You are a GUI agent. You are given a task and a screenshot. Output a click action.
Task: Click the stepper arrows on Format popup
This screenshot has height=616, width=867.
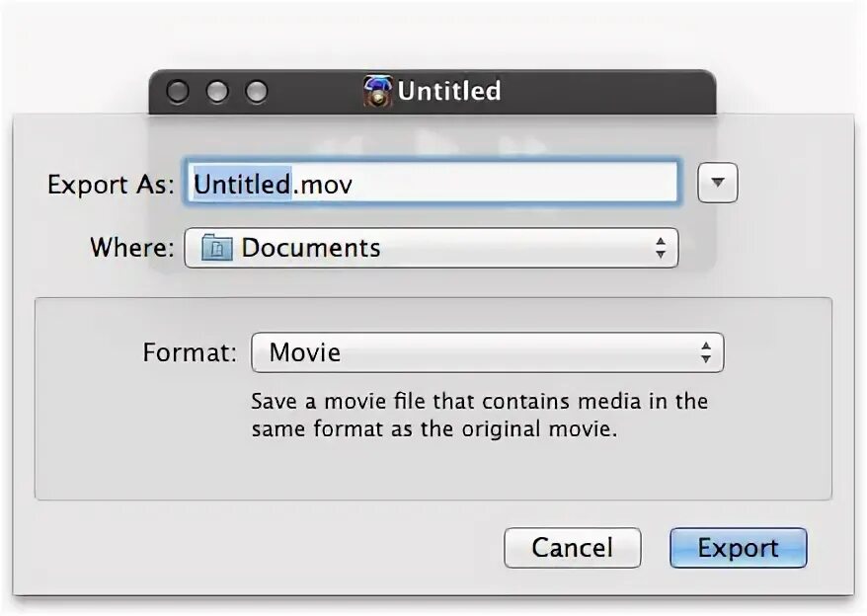point(705,352)
